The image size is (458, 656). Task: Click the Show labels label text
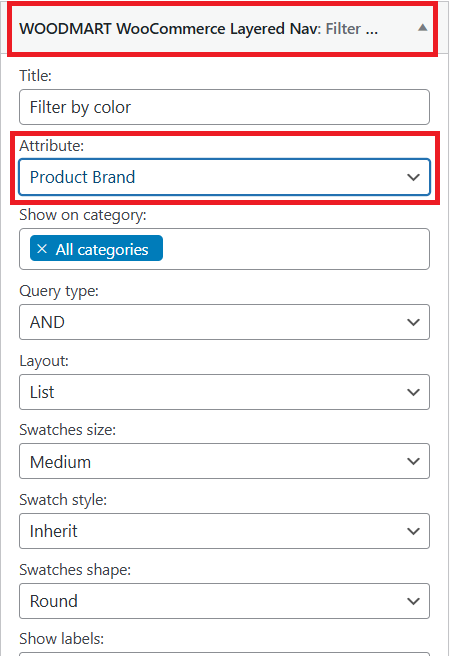(61, 639)
